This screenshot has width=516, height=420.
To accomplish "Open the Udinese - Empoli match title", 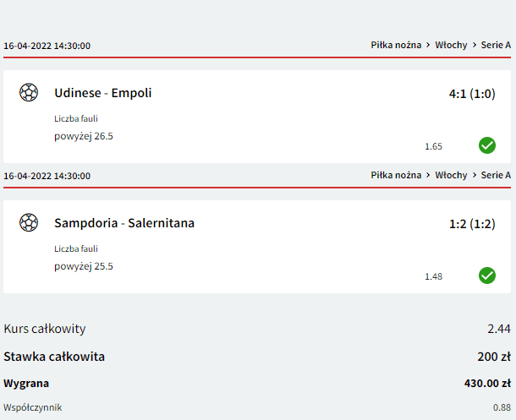I will (x=103, y=93).
